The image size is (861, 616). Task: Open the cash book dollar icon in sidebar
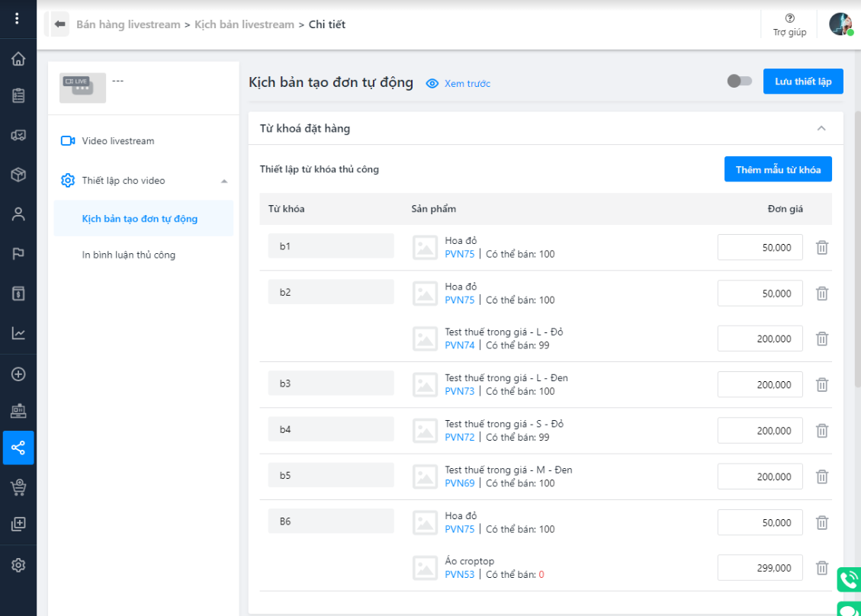coord(18,294)
